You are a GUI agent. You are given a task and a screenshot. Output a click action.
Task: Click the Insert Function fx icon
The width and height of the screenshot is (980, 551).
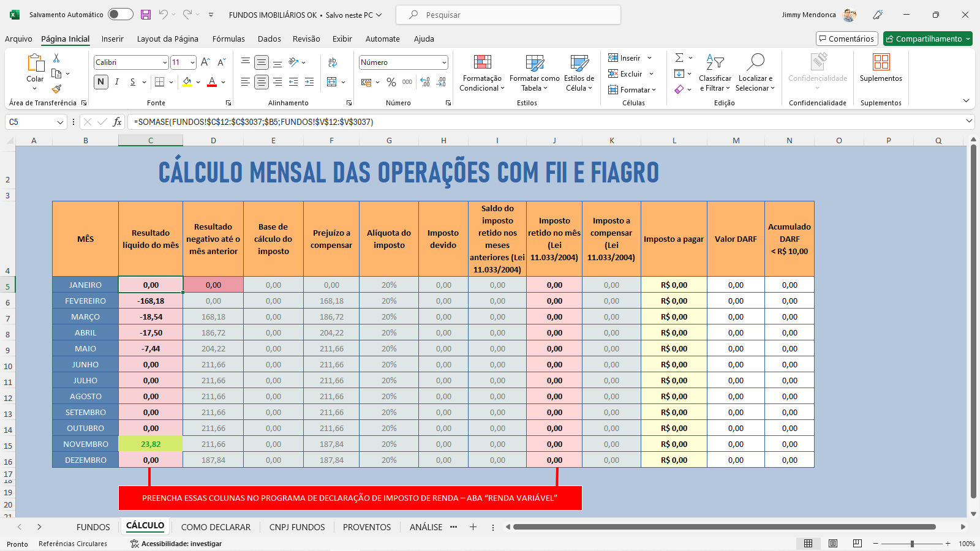tap(117, 122)
